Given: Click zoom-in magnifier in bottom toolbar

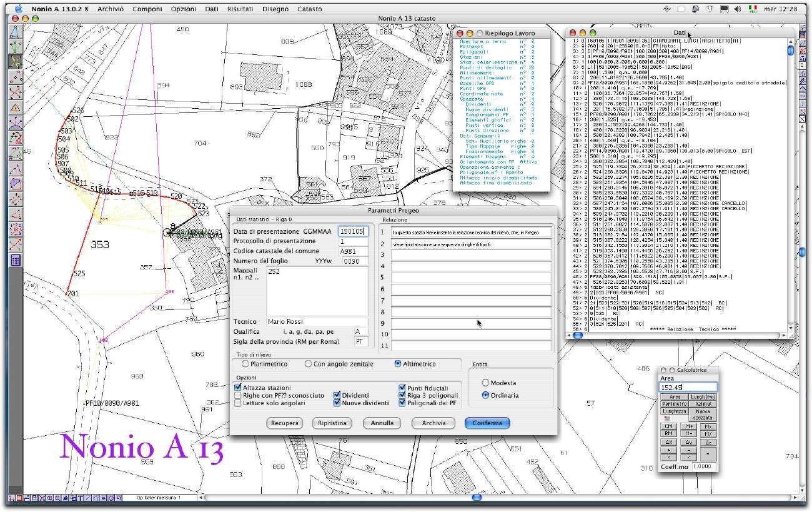Looking at the screenshot, I should 50,498.
